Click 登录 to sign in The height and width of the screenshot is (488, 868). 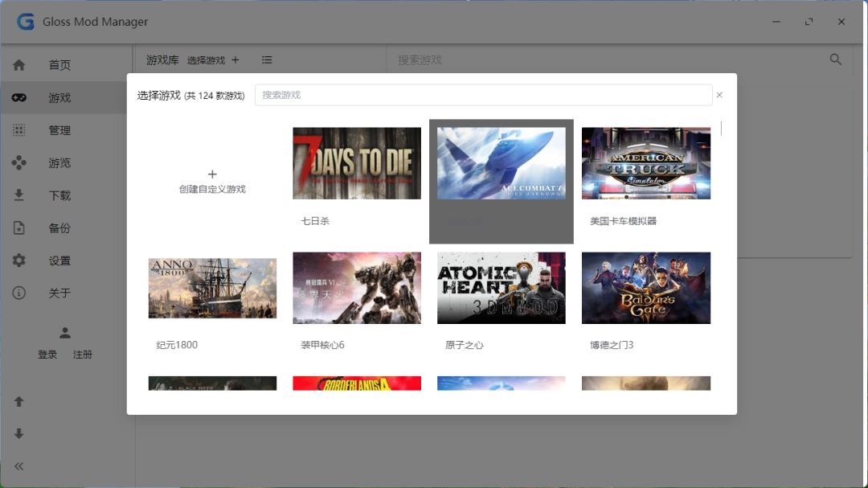click(x=47, y=354)
